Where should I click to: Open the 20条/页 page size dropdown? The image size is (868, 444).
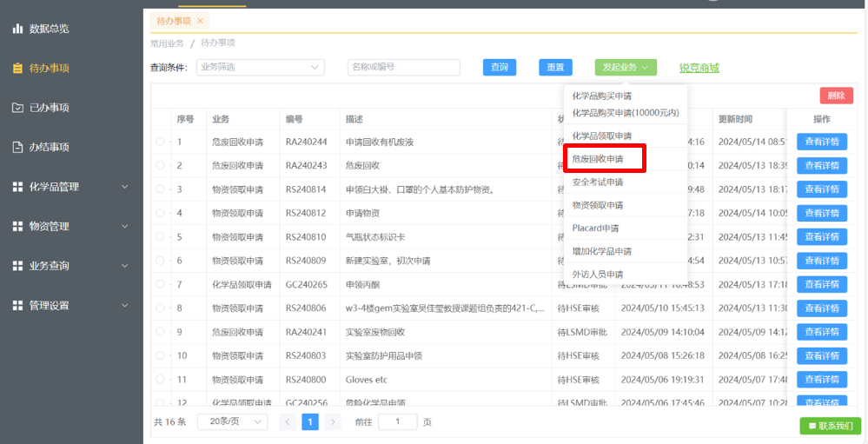[232, 421]
